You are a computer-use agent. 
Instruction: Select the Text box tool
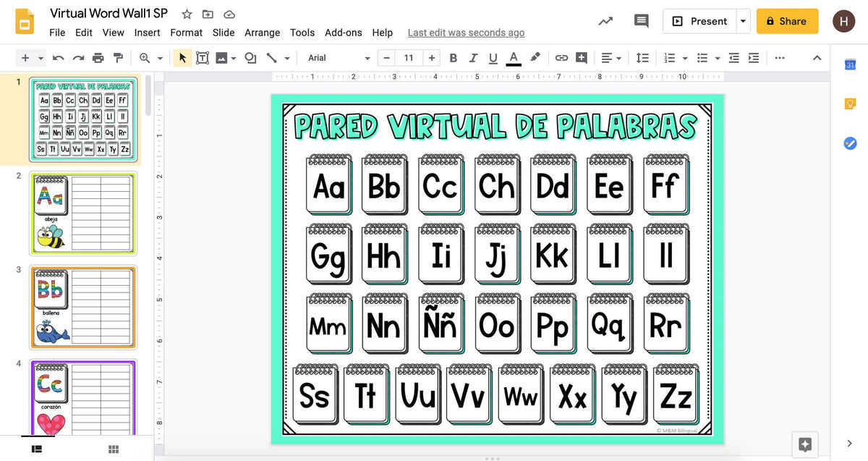click(x=203, y=58)
